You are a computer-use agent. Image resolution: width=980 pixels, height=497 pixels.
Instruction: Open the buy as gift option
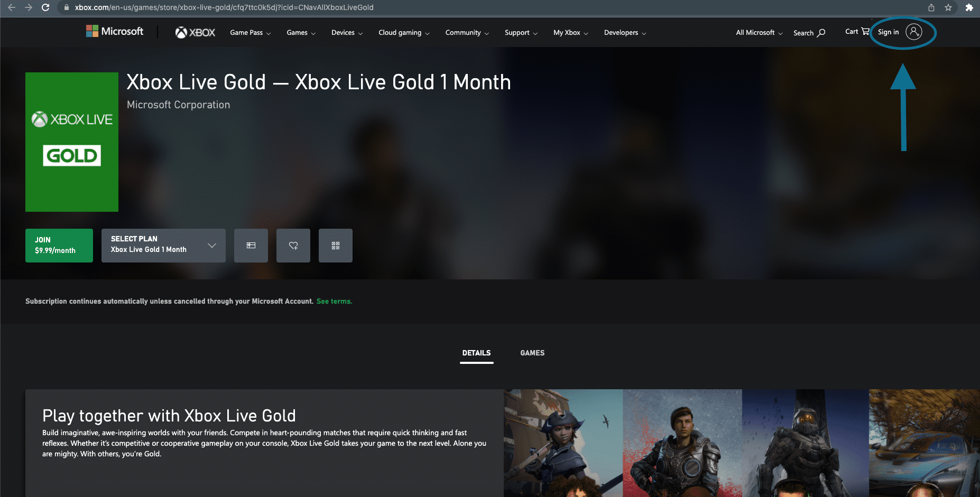click(x=251, y=245)
